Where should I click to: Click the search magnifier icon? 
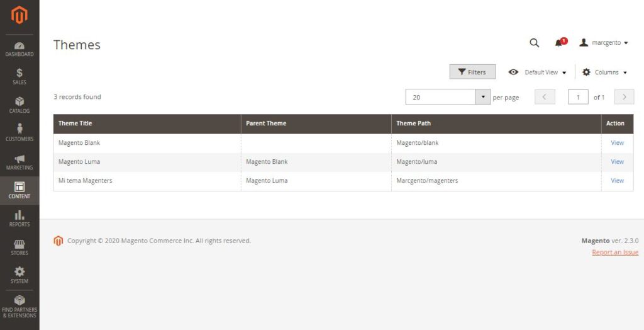[534, 43]
